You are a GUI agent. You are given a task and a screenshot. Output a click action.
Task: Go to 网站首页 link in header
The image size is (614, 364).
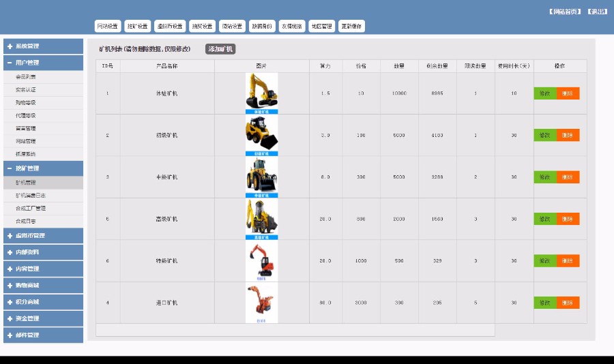(x=565, y=12)
